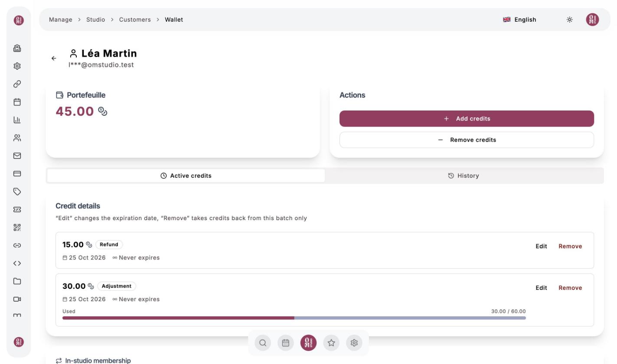Open the calendar icon in left sidebar
617x364 pixels.
(x=17, y=102)
